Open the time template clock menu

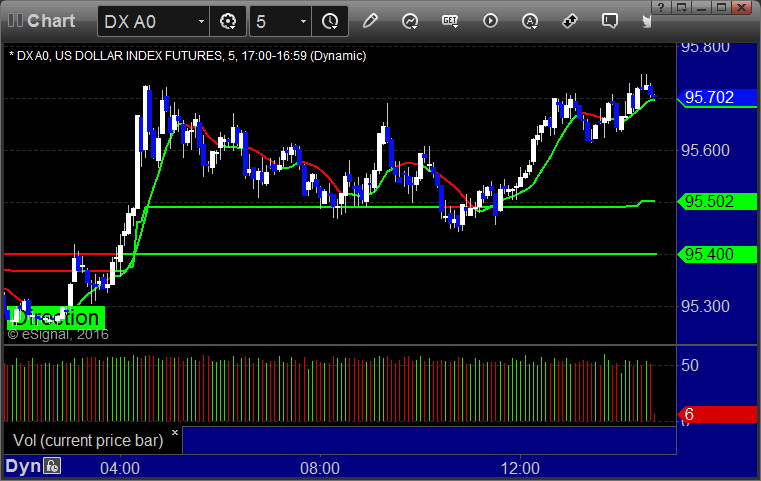tap(330, 21)
